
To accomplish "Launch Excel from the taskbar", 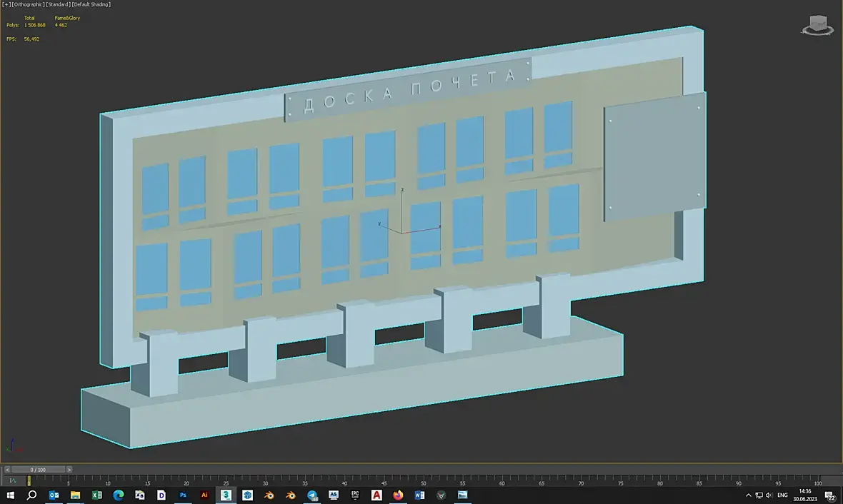I will pyautogui.click(x=96, y=495).
